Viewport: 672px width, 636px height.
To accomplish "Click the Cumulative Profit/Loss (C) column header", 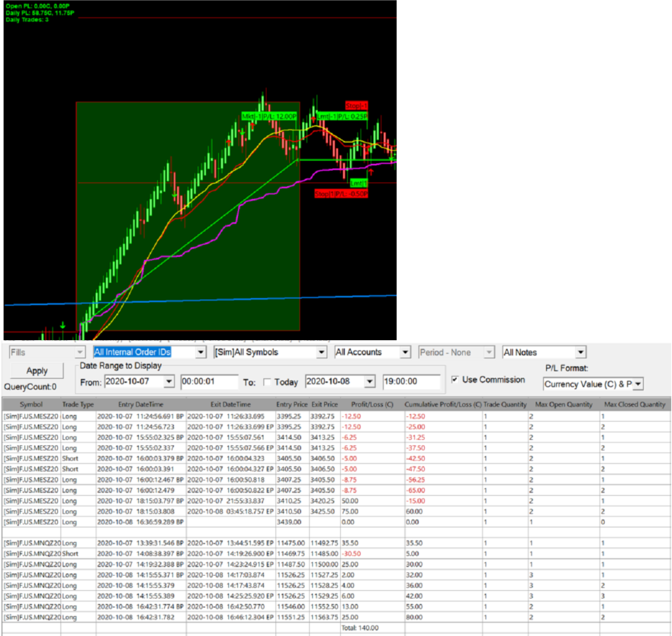I will pyautogui.click(x=443, y=404).
